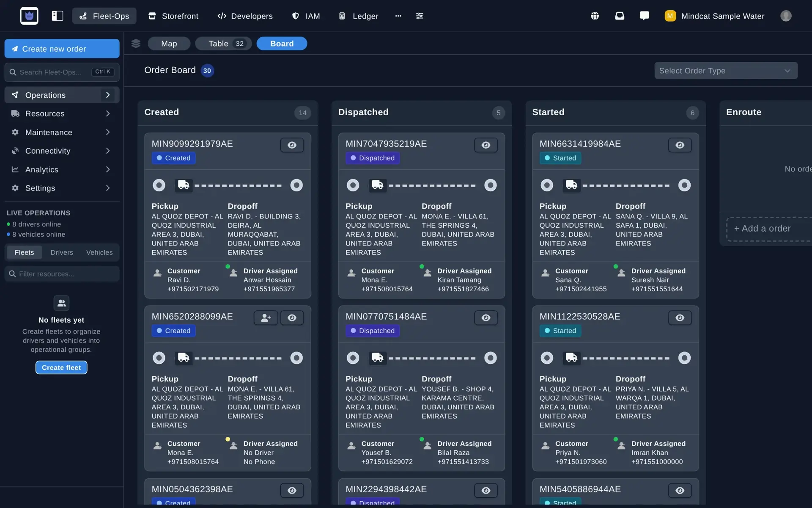
Task: View order MIN1122530528AE via eye icon
Action: pyautogui.click(x=680, y=318)
